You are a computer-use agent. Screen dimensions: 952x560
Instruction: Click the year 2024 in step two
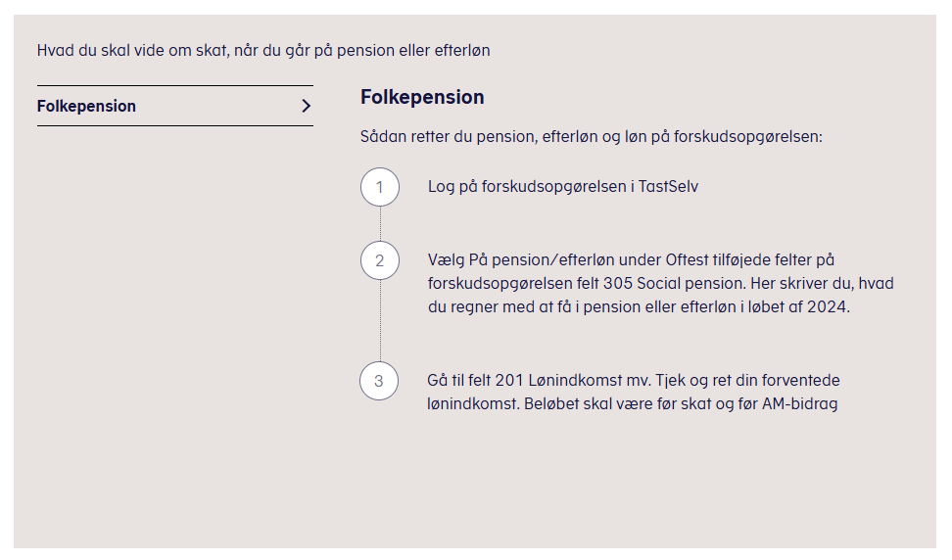pyautogui.click(x=829, y=306)
